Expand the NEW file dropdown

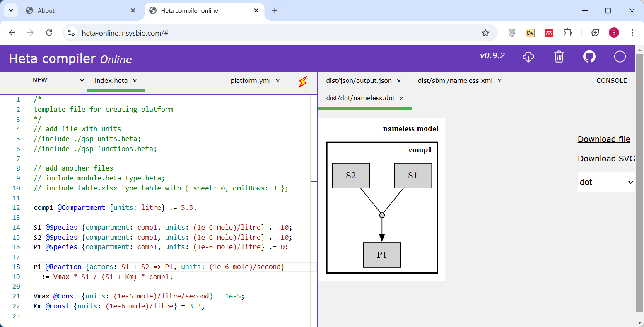pyautogui.click(x=58, y=80)
